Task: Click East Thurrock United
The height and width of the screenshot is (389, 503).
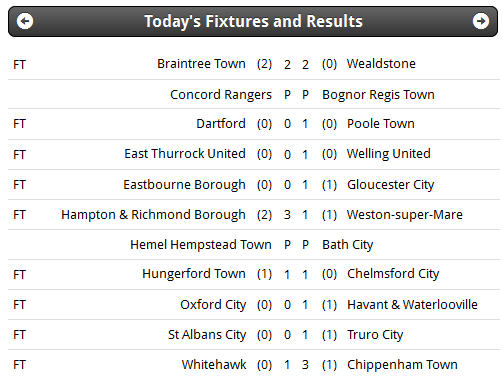Action: point(185,154)
